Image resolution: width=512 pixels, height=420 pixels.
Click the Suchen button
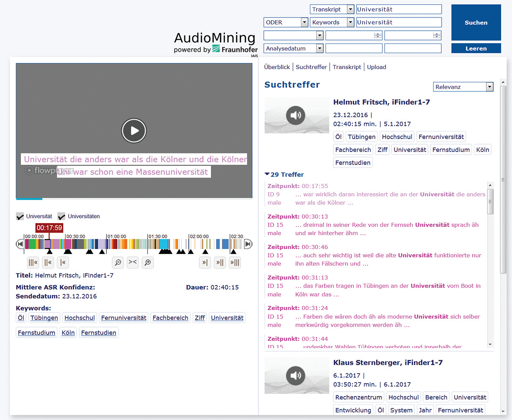click(x=476, y=23)
